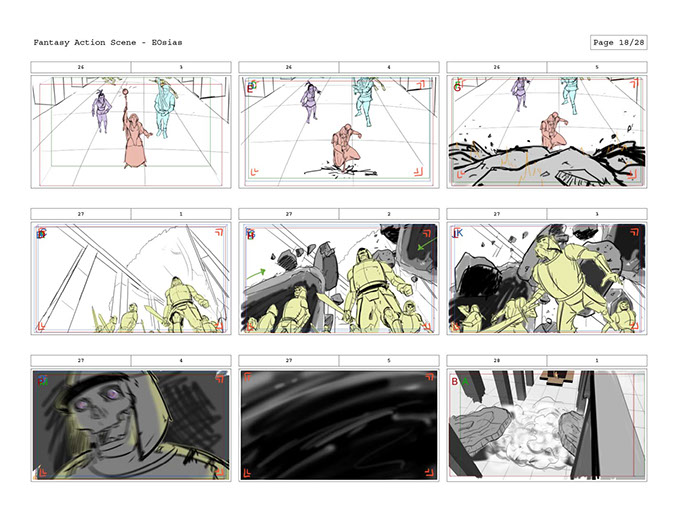Click the Fantasy Action Scene title text

tap(107, 43)
